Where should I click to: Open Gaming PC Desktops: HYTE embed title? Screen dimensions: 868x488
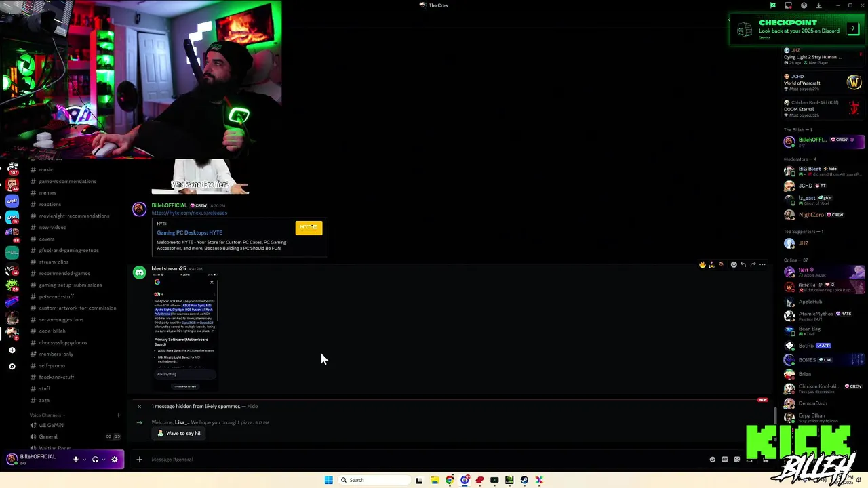coord(190,232)
